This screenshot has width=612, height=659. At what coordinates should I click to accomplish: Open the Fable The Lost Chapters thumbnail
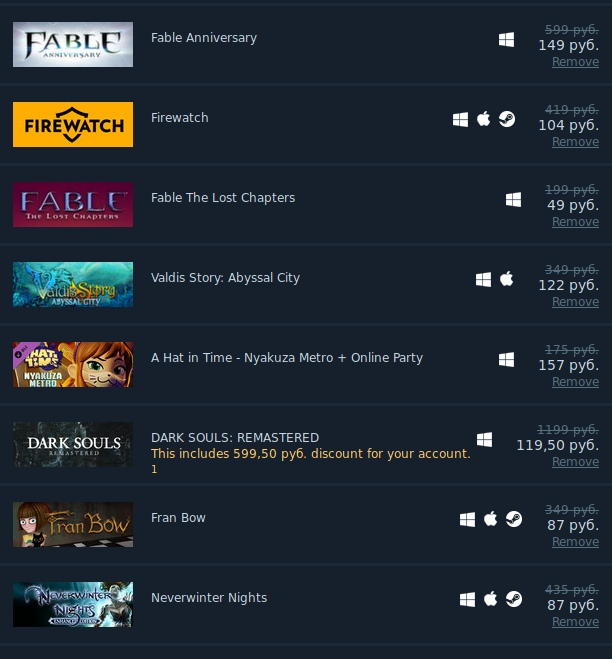point(73,205)
